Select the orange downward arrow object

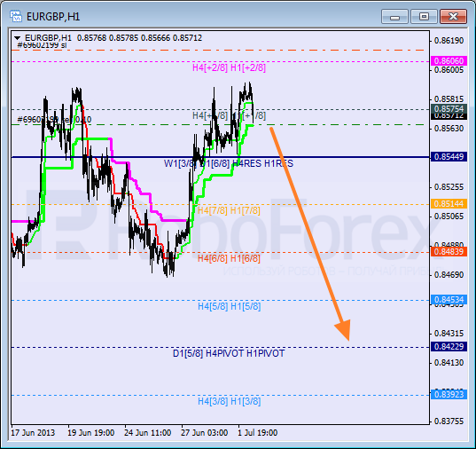click(309, 233)
